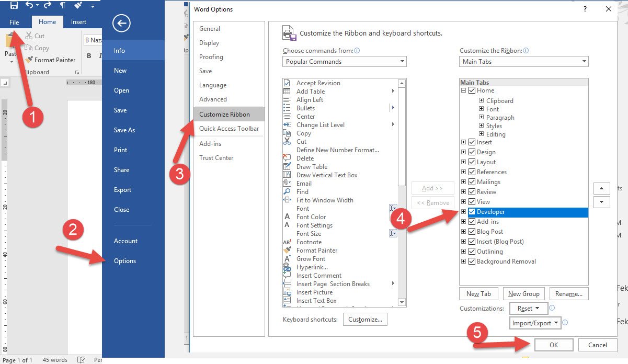
Task: Move selected tab up with arrow button
Action: (x=601, y=188)
